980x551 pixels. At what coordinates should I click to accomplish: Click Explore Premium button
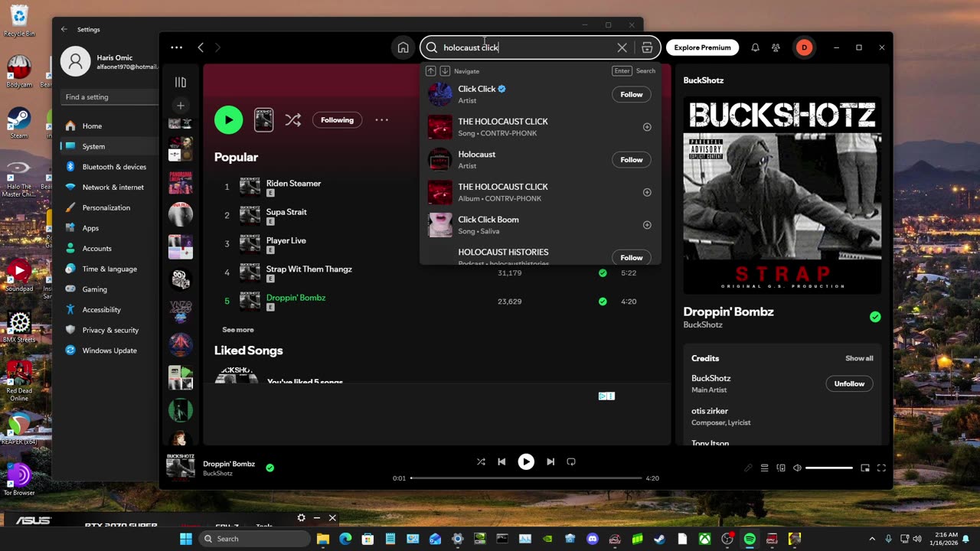point(702,47)
